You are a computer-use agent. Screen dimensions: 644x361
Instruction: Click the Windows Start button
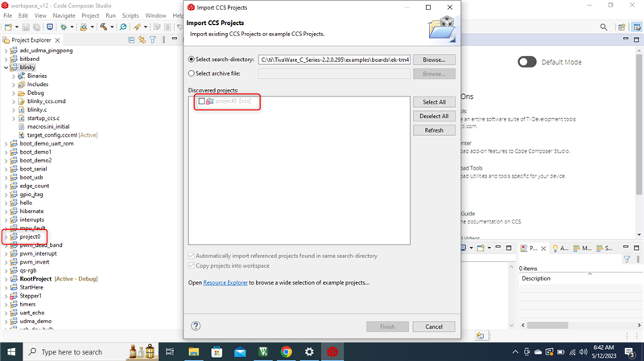[x=11, y=352]
